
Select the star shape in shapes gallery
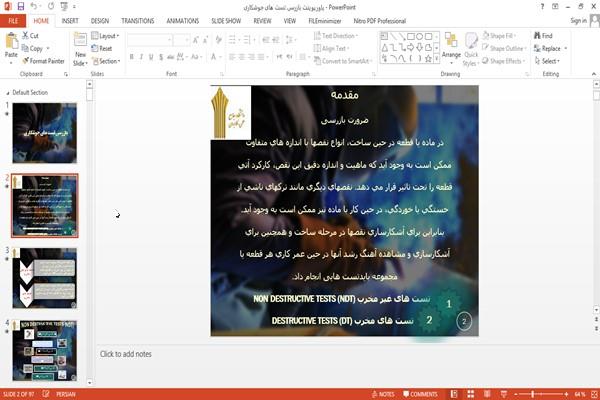(429, 59)
